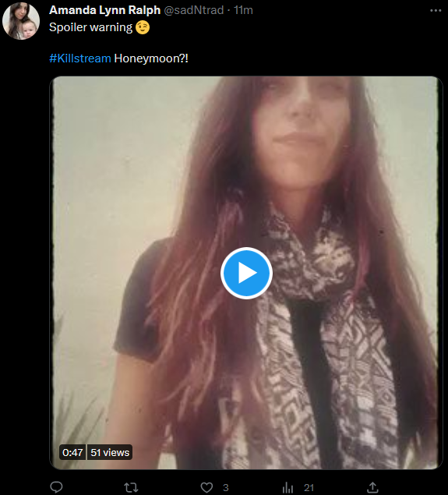Click the winking emoji in the tweet
The image size is (448, 495).
pyautogui.click(x=143, y=27)
